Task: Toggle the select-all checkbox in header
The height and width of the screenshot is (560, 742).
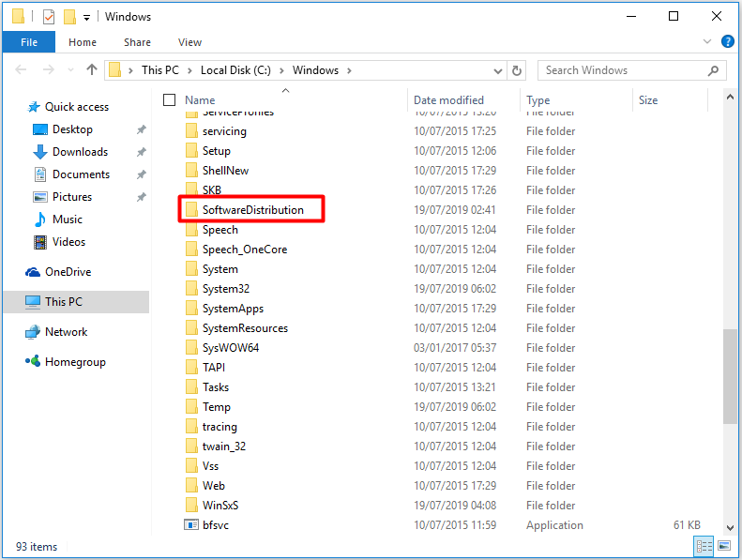Action: click(x=169, y=99)
